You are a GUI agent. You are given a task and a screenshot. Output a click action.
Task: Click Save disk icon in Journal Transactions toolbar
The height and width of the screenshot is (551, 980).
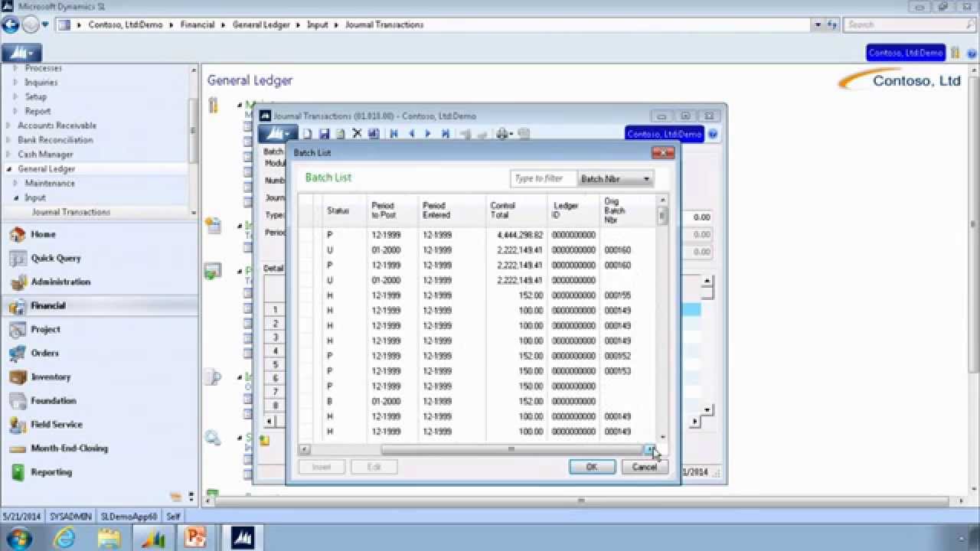point(324,134)
